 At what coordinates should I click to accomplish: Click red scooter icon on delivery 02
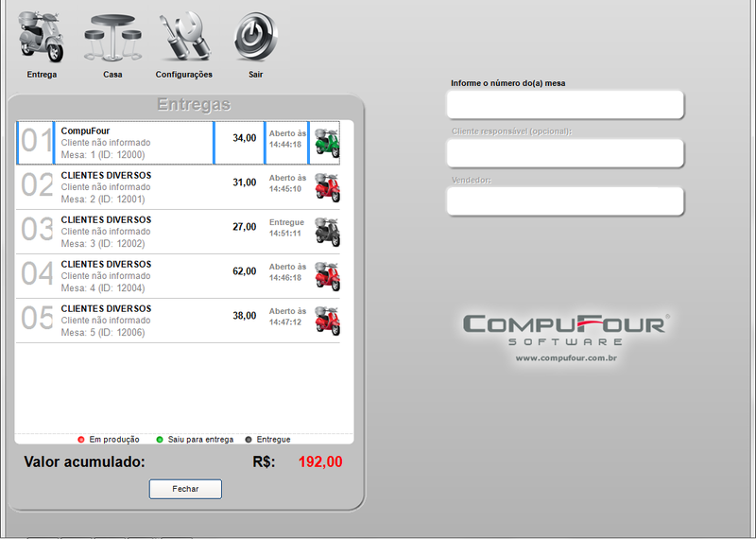(x=327, y=187)
